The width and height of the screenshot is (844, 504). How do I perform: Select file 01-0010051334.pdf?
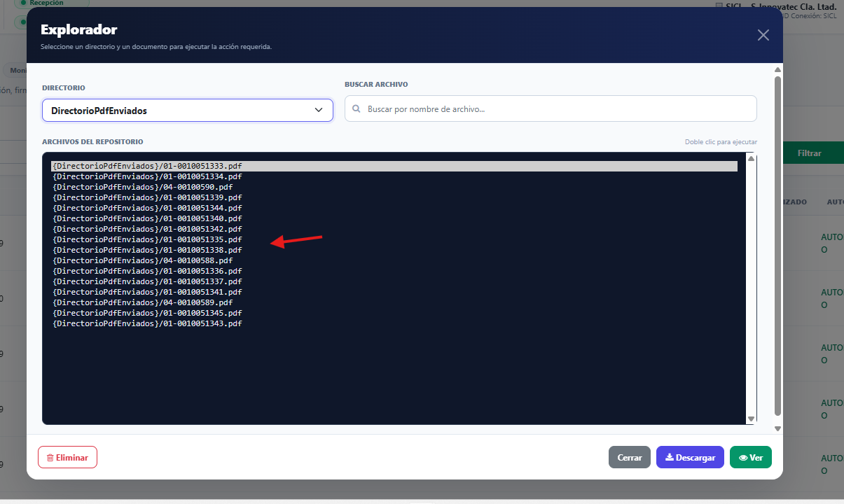[394, 176]
